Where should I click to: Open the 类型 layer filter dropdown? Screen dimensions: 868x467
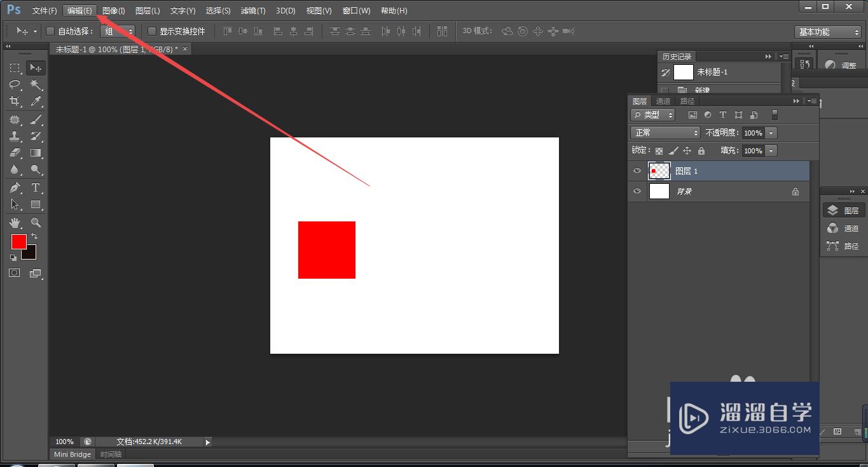pos(653,115)
